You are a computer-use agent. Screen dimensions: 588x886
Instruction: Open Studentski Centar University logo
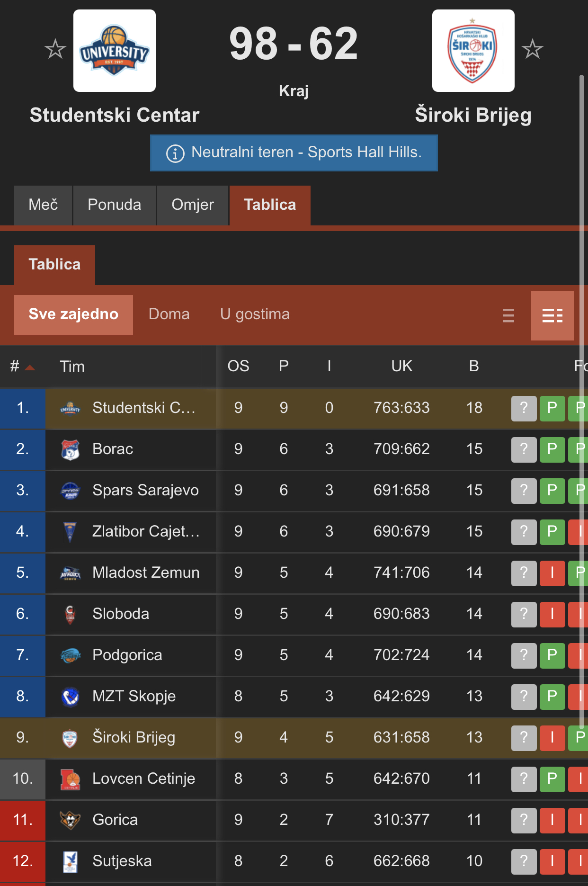115,51
